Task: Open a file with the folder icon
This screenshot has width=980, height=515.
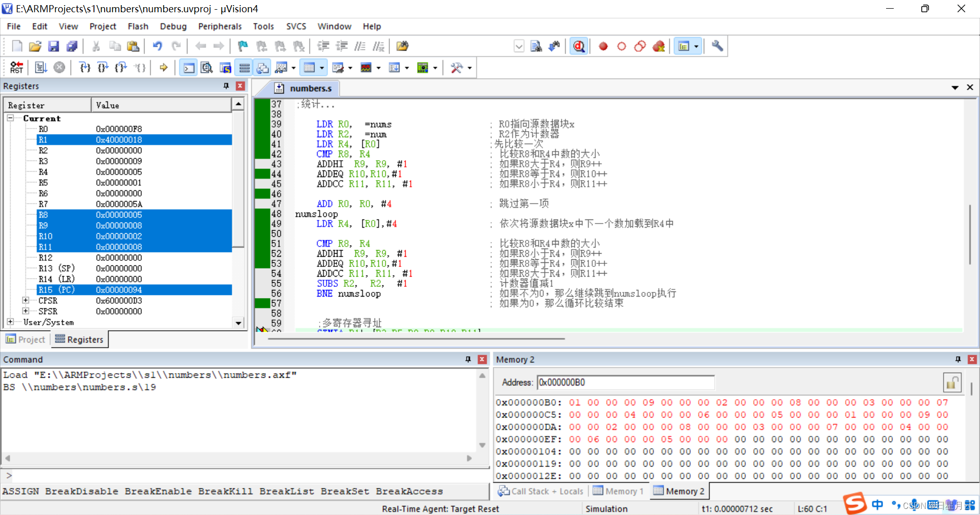Action: pos(35,46)
